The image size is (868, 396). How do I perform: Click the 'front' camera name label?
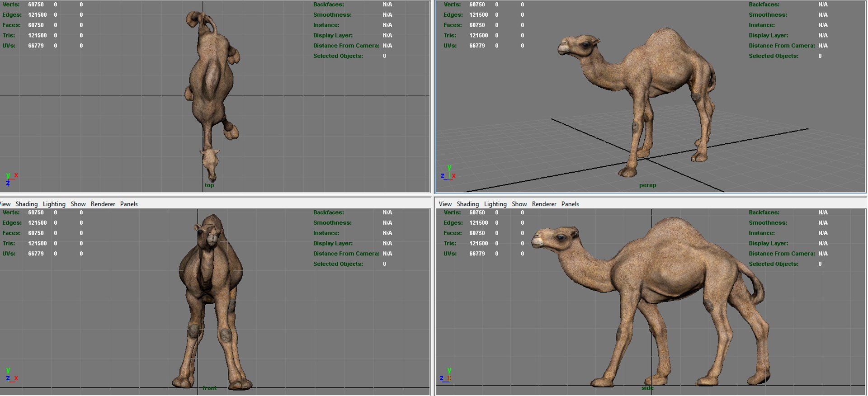pyautogui.click(x=209, y=388)
